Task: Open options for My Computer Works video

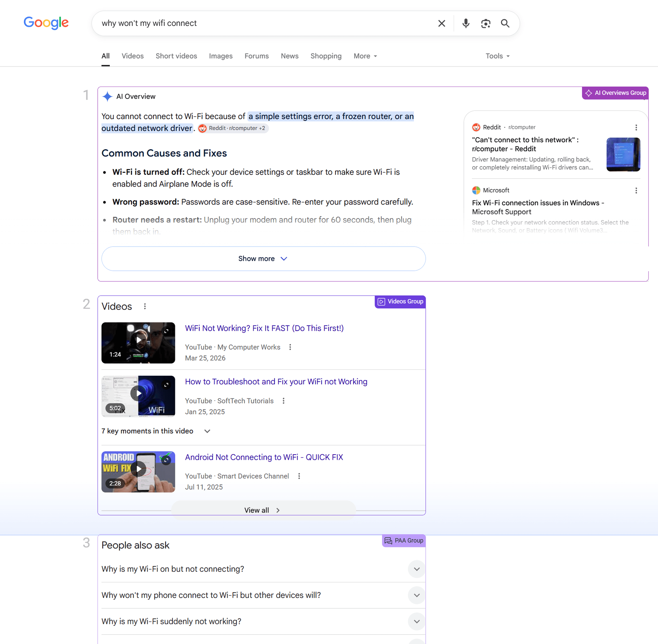Action: pyautogui.click(x=290, y=347)
